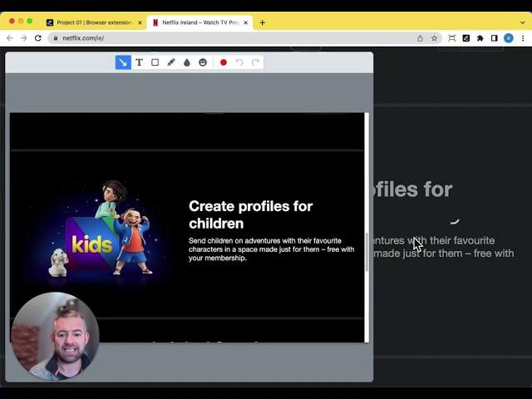The image size is (532, 399).
Task: Switch to Project 01 Browser extension tab
Action: tap(94, 22)
